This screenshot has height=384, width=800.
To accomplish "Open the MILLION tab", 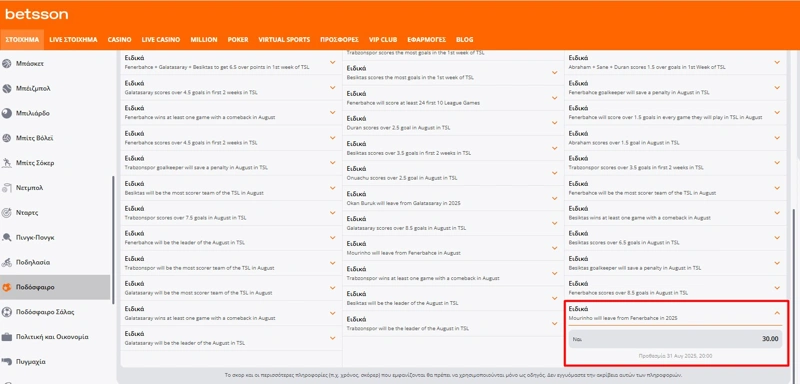I will (x=204, y=40).
